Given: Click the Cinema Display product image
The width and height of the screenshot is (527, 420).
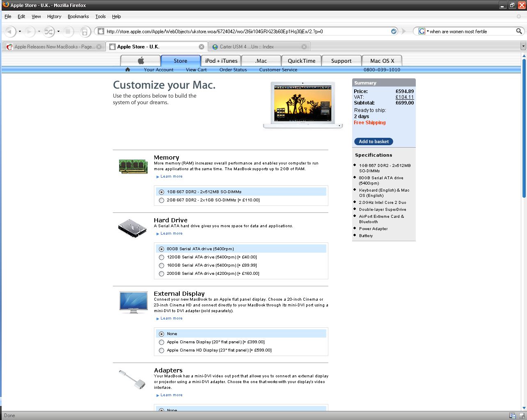Looking at the screenshot, I should 133,302.
